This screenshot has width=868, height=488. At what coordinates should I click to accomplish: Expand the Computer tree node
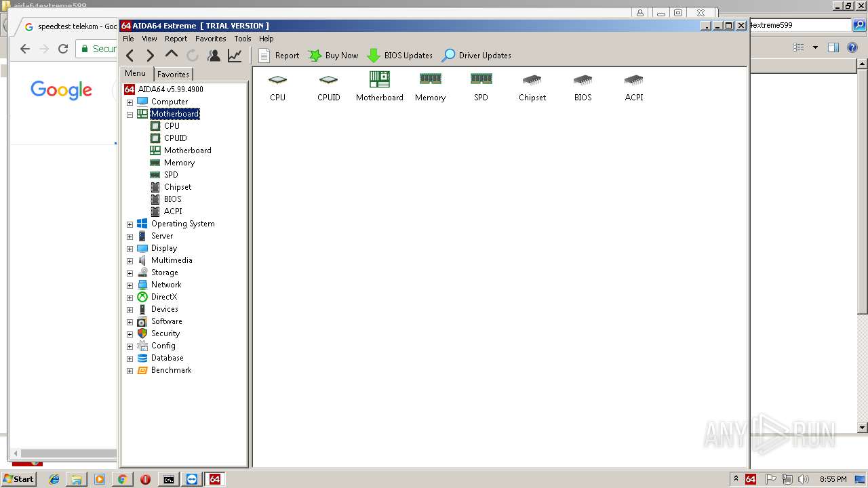[x=130, y=102]
